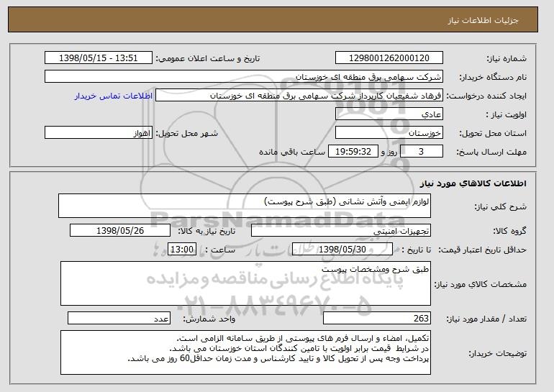Click the price validity date 1398/05/30
Image resolution: width=554 pixels, height=392 pixels.
pos(342,250)
